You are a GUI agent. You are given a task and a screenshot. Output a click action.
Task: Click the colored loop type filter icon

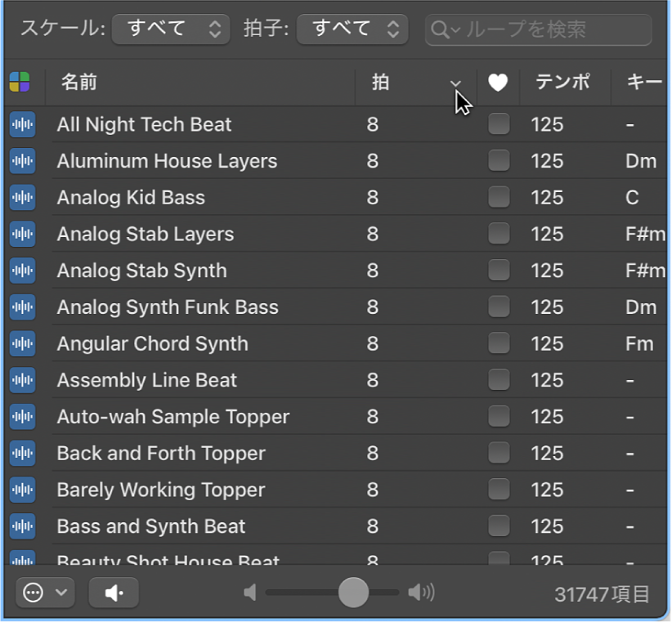pyautogui.click(x=20, y=83)
